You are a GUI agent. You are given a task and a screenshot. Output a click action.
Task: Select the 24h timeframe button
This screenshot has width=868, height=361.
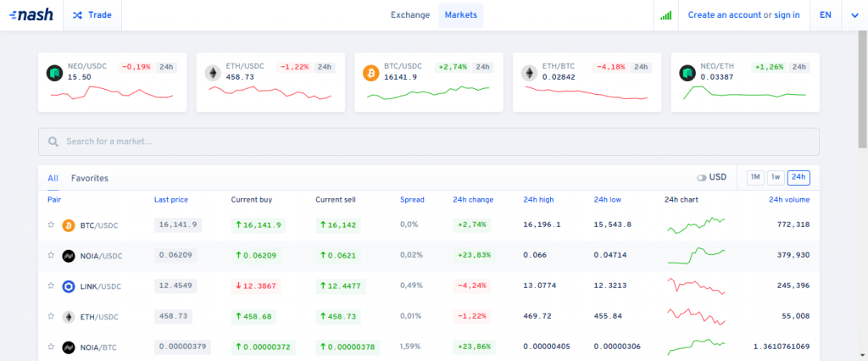tap(798, 177)
